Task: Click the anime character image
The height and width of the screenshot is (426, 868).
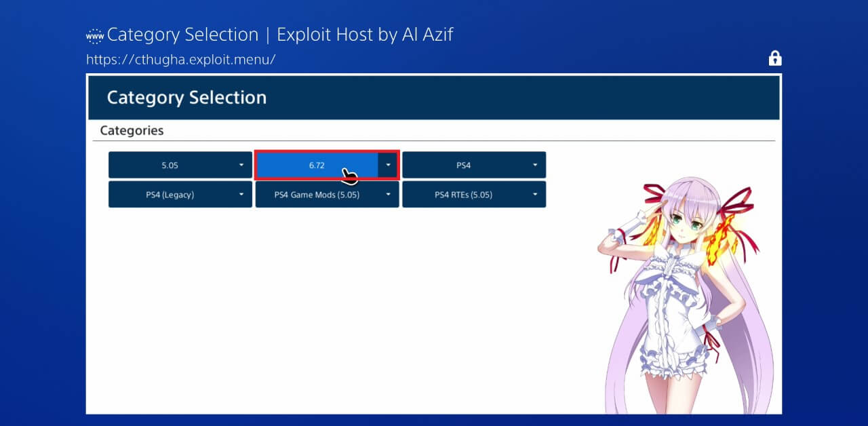Action: pyautogui.click(x=685, y=295)
